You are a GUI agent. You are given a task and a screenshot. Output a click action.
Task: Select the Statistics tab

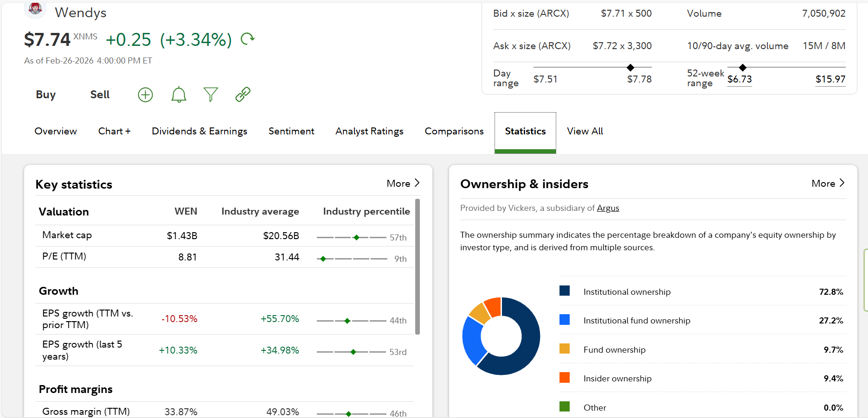[525, 133]
